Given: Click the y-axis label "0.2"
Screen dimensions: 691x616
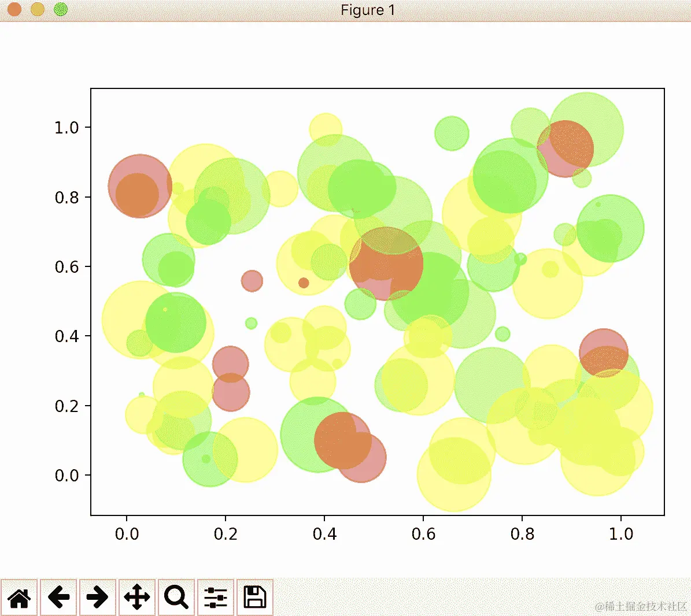Looking at the screenshot, I should point(66,406).
